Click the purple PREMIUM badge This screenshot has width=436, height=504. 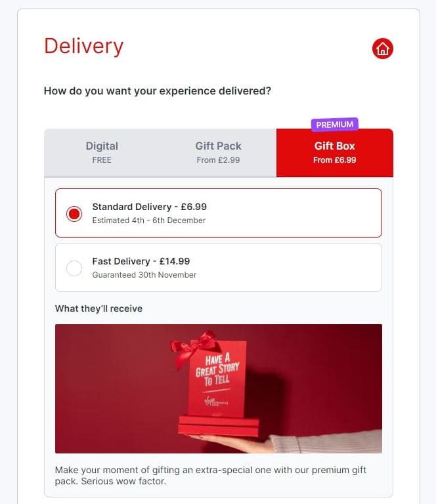334,125
